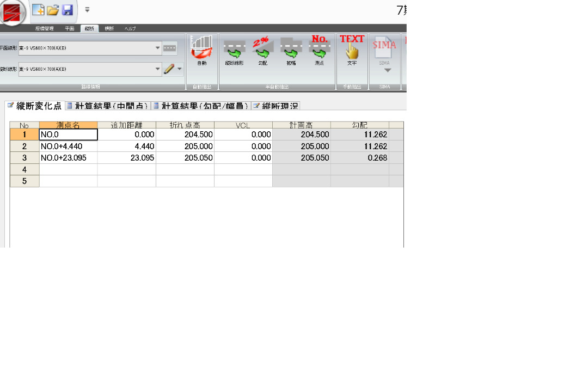This screenshot has width=588, height=391.
Task: Click the NO.0 station name cell
Action: 68,135
